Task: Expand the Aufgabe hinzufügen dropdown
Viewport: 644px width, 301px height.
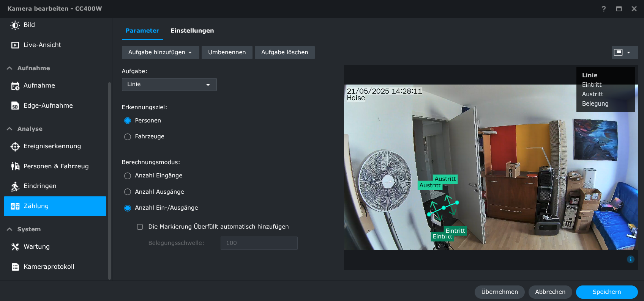Action: [x=160, y=52]
